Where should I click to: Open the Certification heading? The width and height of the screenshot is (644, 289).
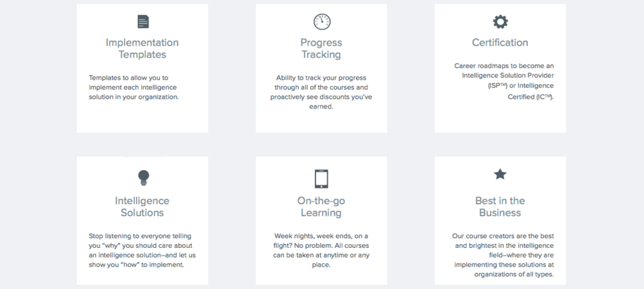[500, 43]
